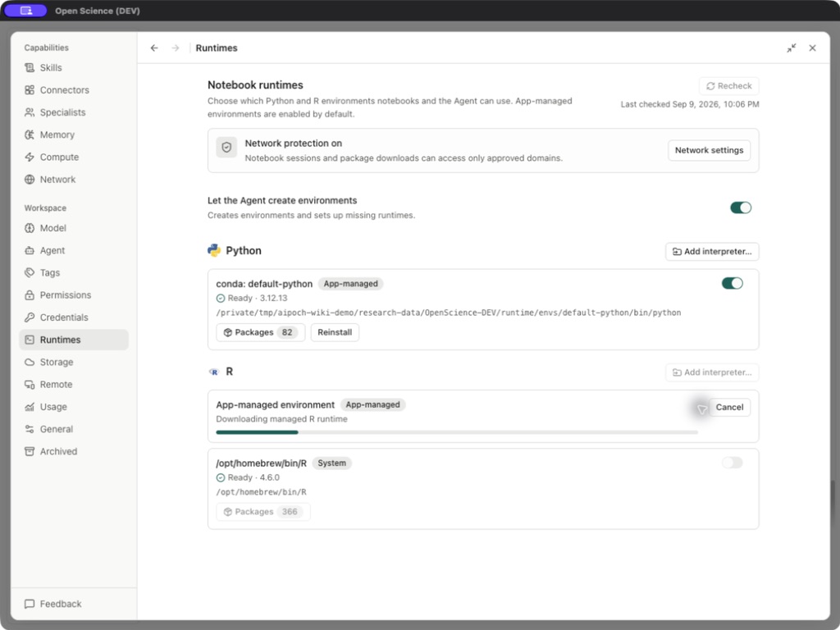Image resolution: width=840 pixels, height=630 pixels.
Task: Click the Network globe icon
Action: pyautogui.click(x=30, y=180)
